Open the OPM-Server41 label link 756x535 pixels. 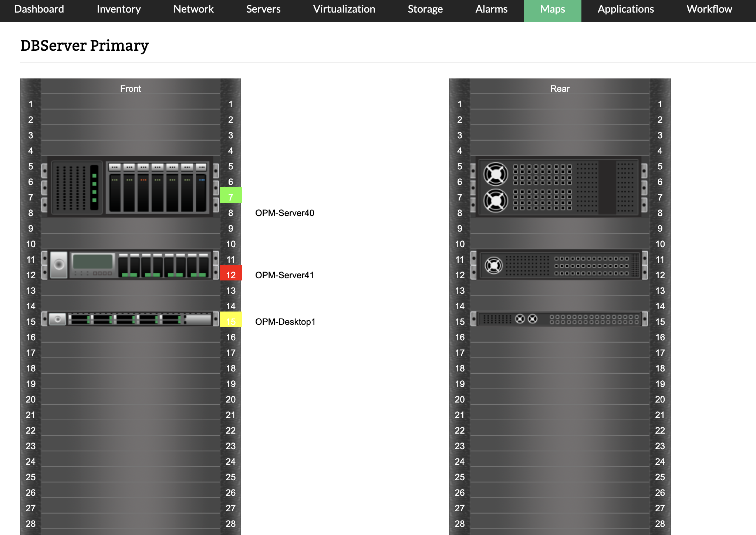point(284,275)
